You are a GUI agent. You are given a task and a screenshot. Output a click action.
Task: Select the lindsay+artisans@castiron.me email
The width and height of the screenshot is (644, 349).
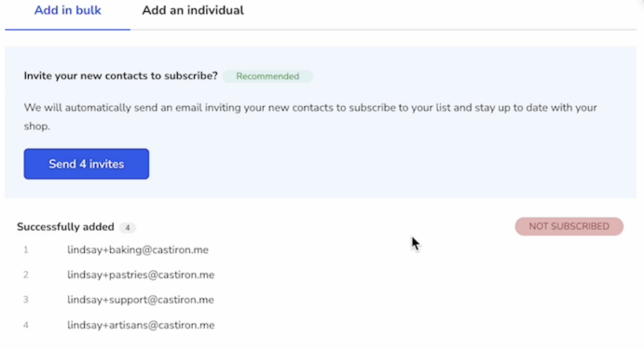(141, 325)
